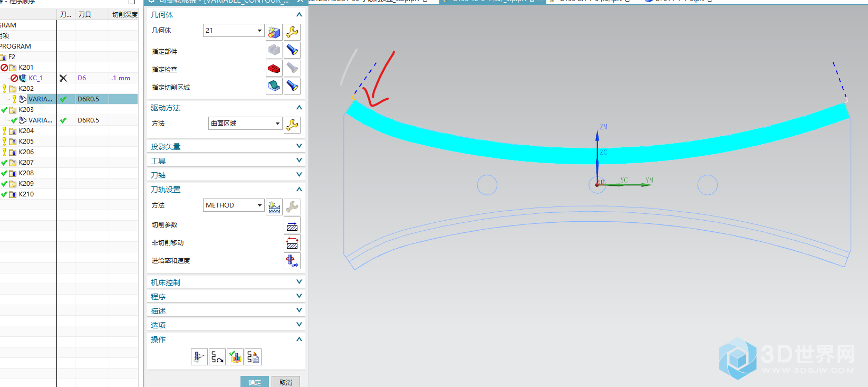This screenshot has width=868, height=387.
Task: Expand the 描述 section
Action: click(299, 310)
